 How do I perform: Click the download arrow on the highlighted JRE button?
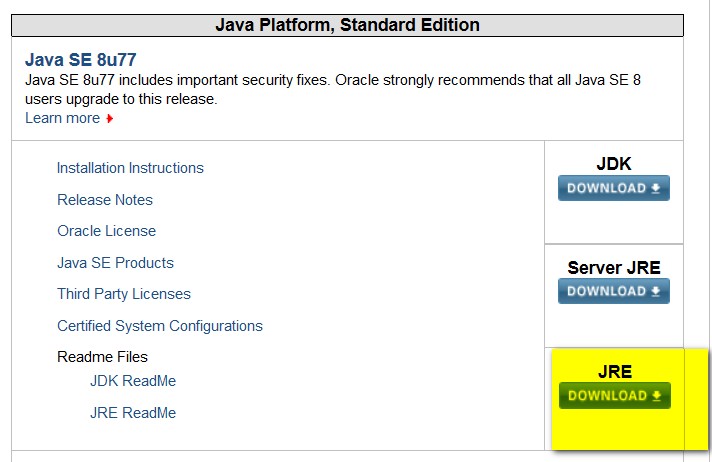pos(656,396)
